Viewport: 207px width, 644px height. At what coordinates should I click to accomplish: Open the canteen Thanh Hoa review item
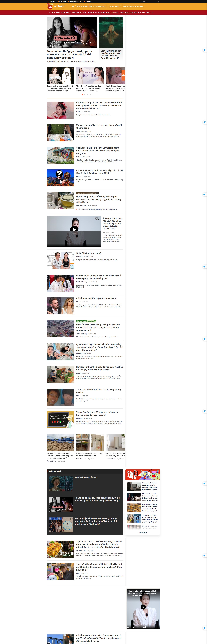click(x=143, y=508)
